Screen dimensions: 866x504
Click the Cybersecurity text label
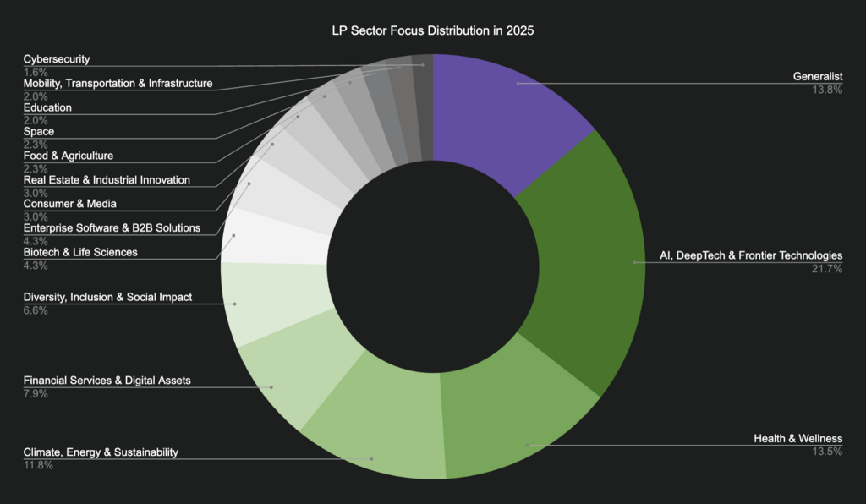pyautogui.click(x=56, y=59)
